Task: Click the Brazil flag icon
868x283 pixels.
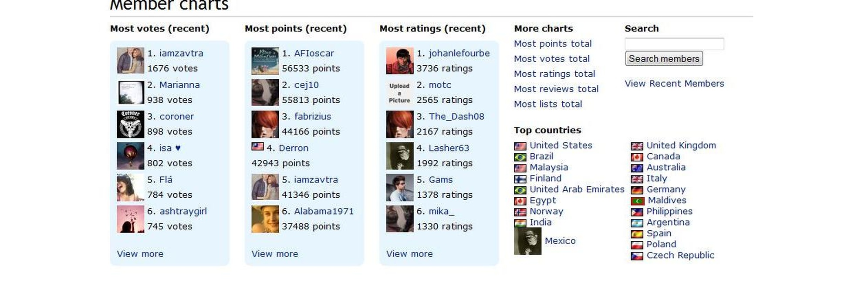Action: (520, 157)
